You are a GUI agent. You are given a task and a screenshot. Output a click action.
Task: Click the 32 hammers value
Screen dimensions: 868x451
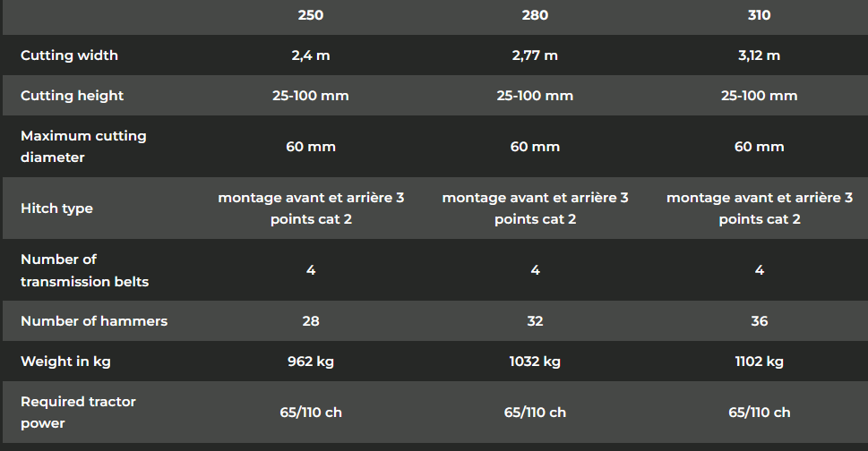tap(535, 321)
